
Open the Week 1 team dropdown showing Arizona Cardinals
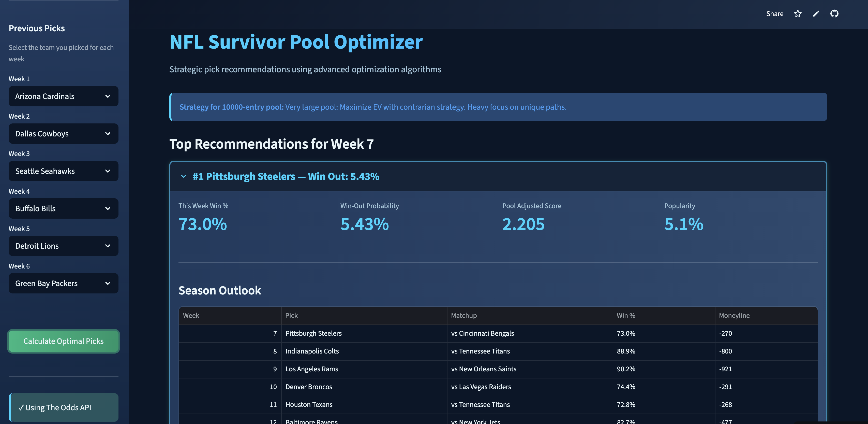coord(63,96)
